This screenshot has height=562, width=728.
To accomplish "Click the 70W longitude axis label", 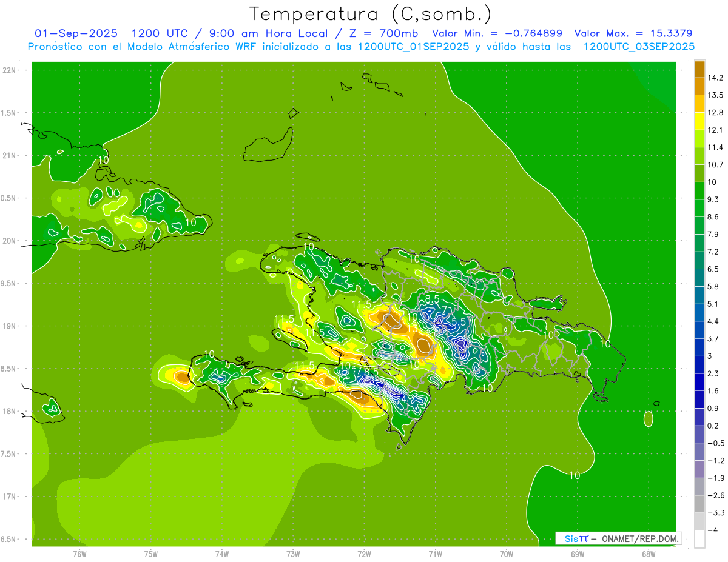I will pyautogui.click(x=507, y=554).
